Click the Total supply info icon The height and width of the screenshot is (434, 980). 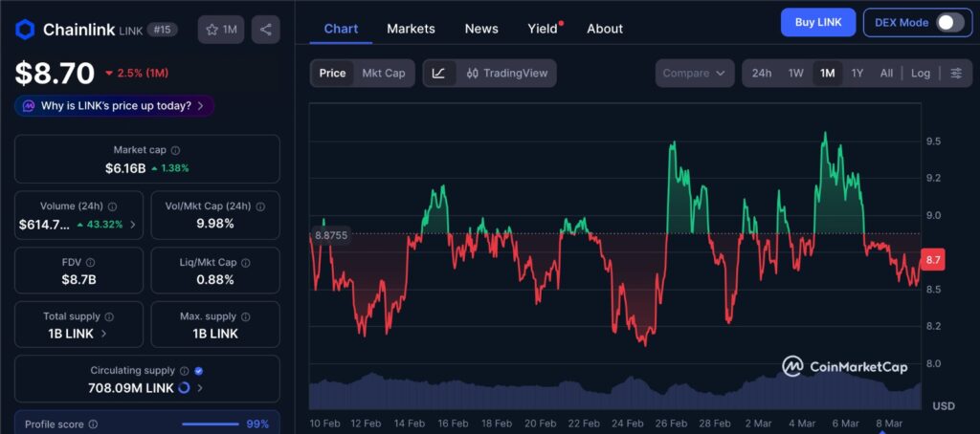tap(109, 316)
